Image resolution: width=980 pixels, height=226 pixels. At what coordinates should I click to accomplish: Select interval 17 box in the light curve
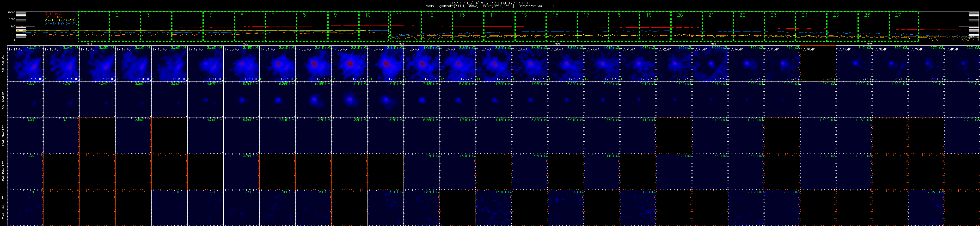point(593,26)
